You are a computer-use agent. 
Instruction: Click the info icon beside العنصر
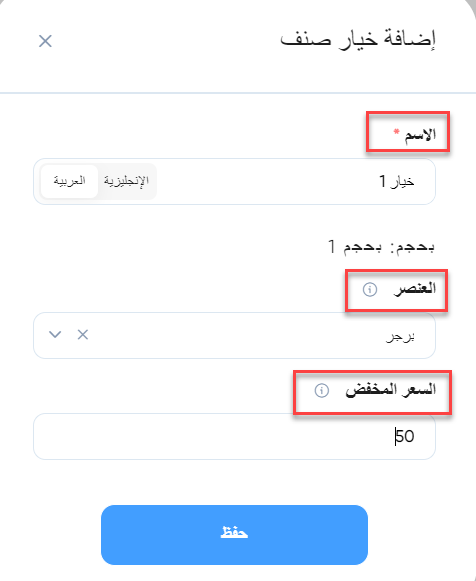coord(369,289)
